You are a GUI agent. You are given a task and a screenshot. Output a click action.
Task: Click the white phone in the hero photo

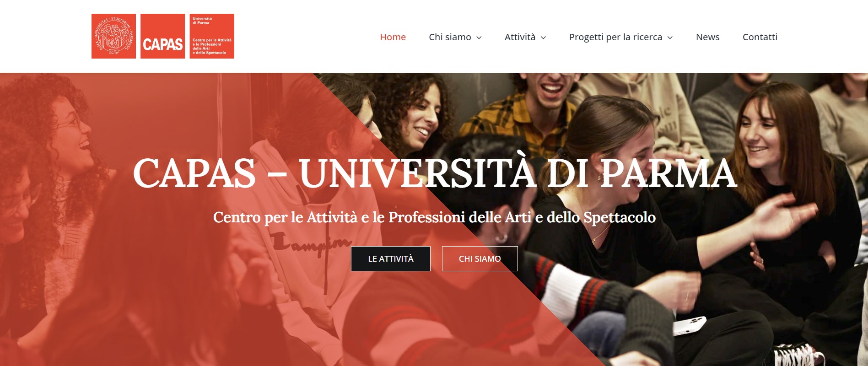690,325
